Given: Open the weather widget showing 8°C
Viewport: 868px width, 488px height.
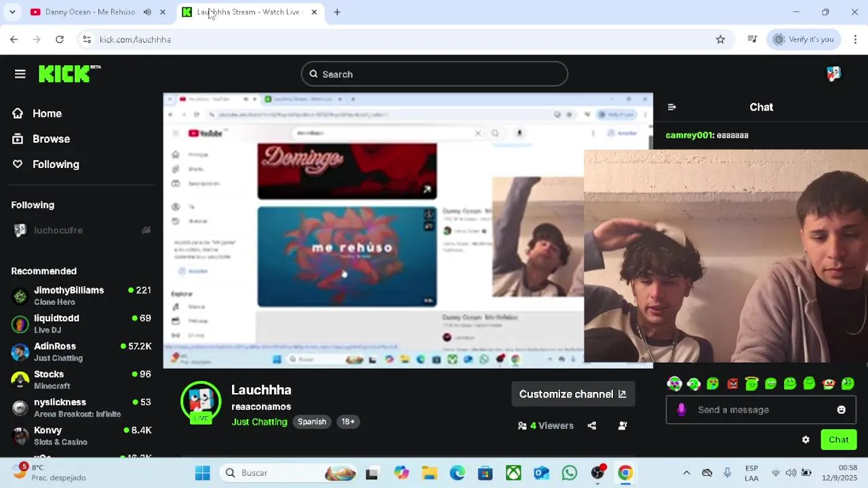Looking at the screenshot, I should (49, 472).
